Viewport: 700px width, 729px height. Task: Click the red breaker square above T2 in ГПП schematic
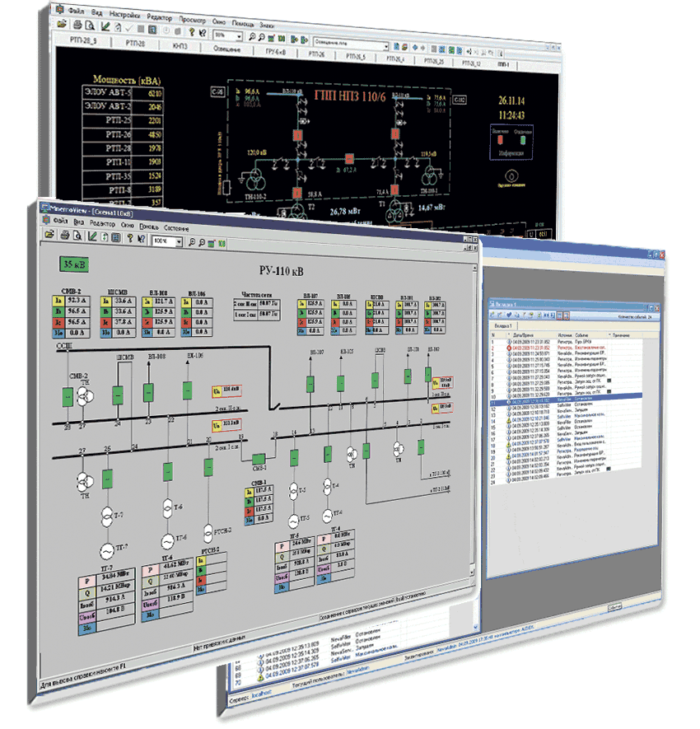(296, 193)
